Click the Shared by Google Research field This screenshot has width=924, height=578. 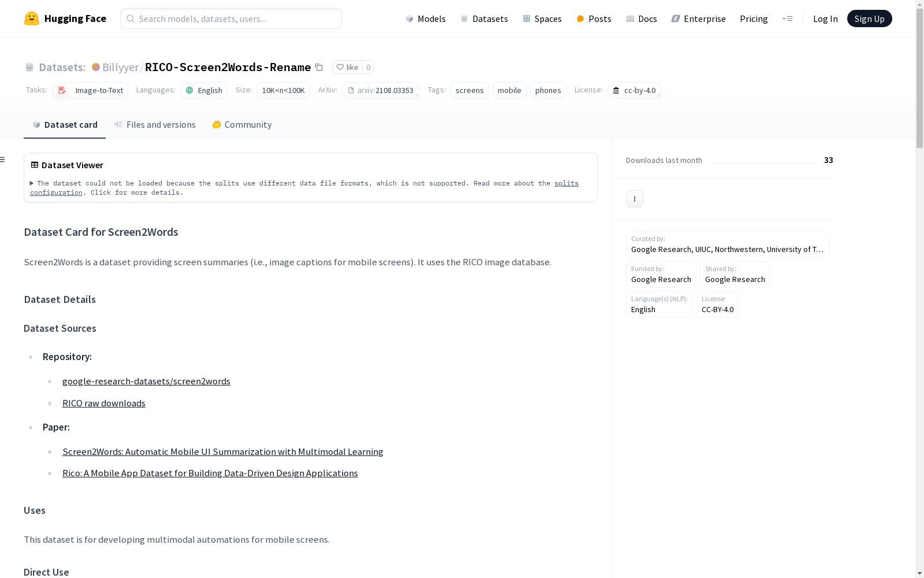[x=735, y=275]
